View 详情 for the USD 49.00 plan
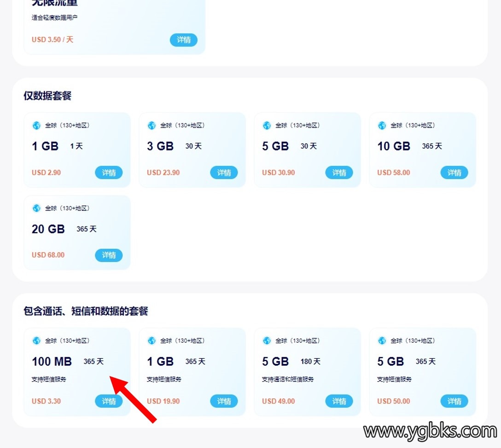 339,401
